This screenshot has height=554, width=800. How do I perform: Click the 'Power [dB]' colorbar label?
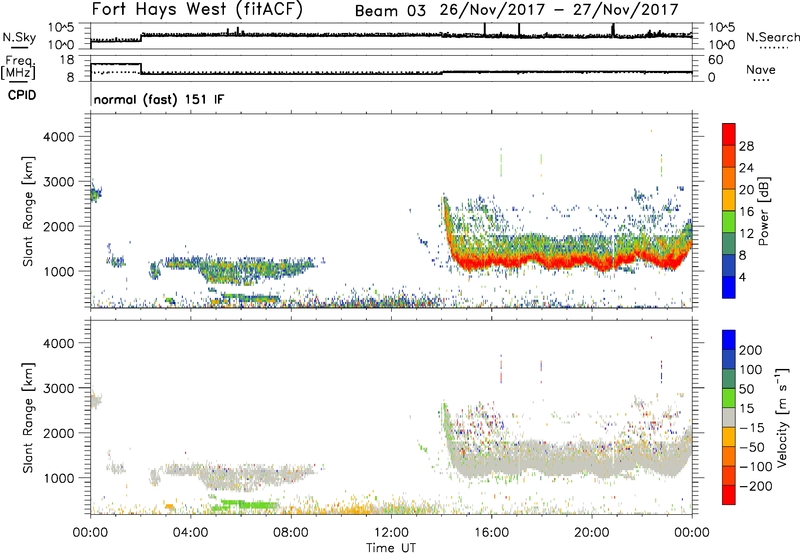[x=763, y=211]
